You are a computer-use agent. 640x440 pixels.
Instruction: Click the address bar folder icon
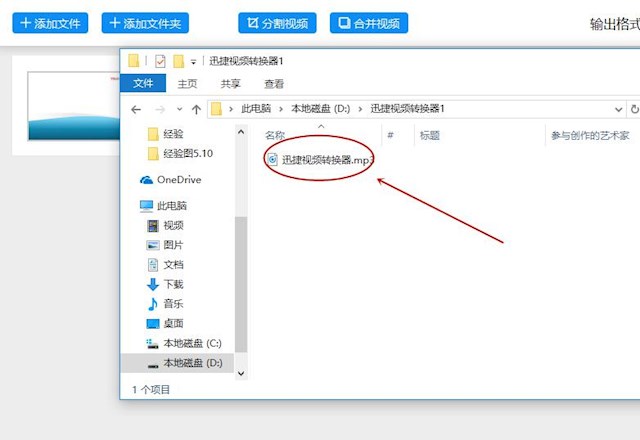(216, 109)
